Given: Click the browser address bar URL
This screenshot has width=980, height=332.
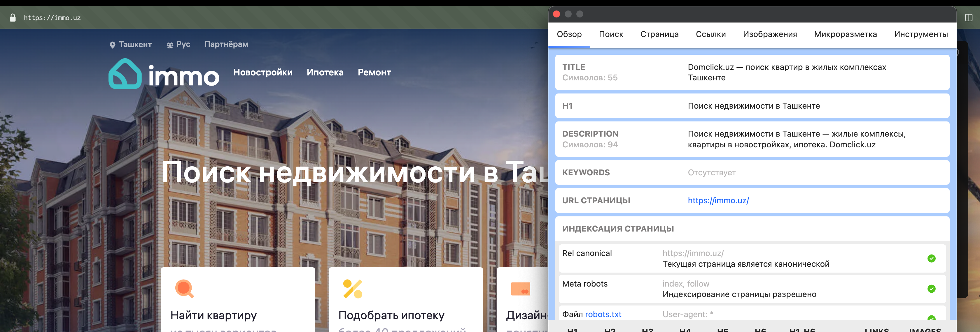Looking at the screenshot, I should [52, 17].
